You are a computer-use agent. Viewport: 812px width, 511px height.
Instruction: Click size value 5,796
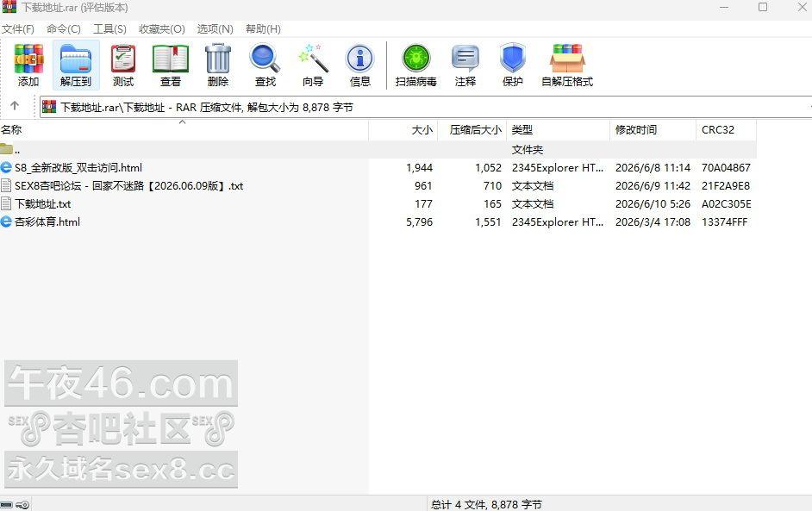(x=420, y=222)
